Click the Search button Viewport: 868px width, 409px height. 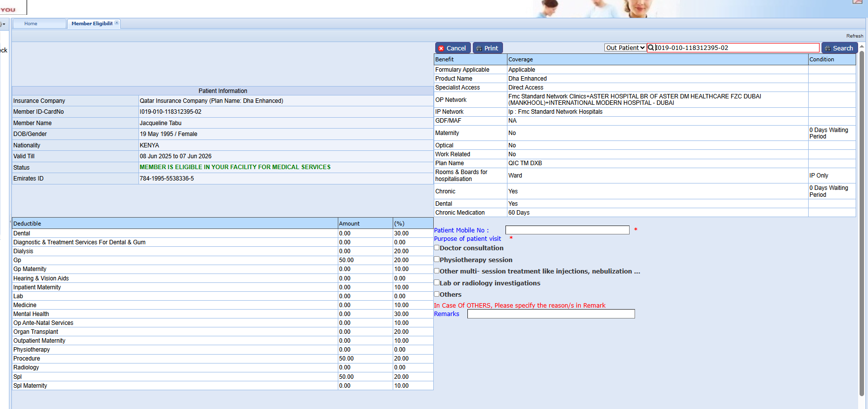tap(839, 48)
